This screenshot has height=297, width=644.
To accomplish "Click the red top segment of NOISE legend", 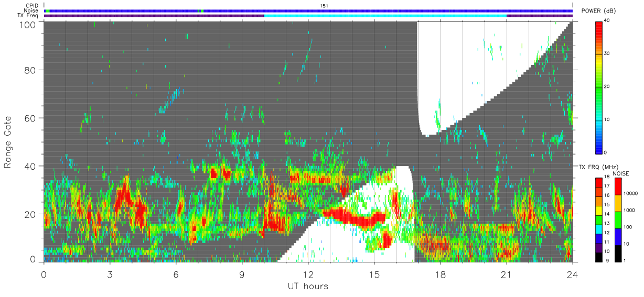I will 619,186.
